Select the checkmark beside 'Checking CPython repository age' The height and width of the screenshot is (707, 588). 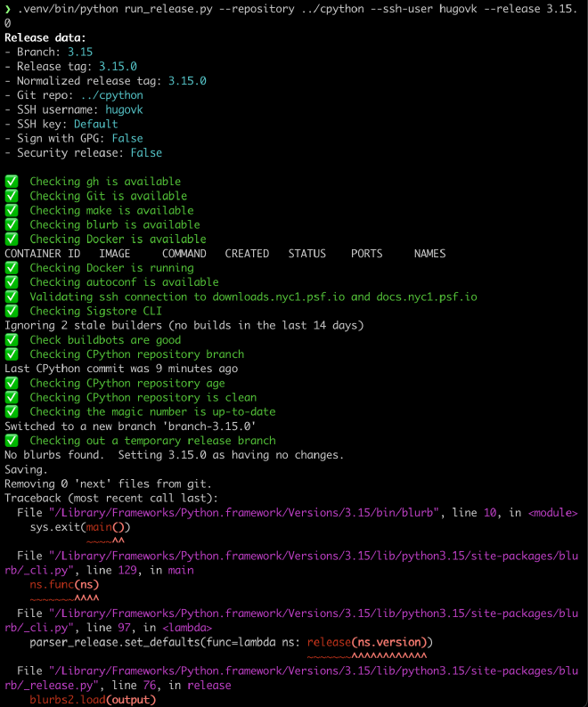coord(12,383)
